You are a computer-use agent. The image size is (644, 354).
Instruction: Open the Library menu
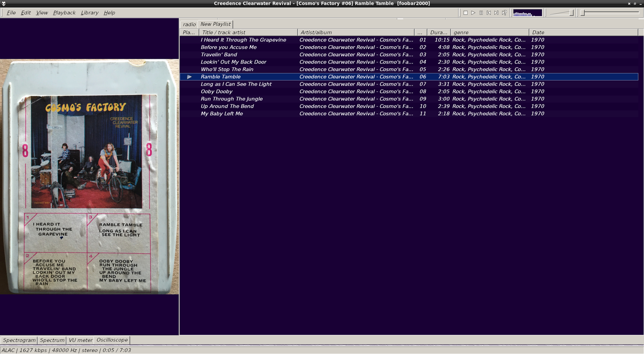[90, 13]
